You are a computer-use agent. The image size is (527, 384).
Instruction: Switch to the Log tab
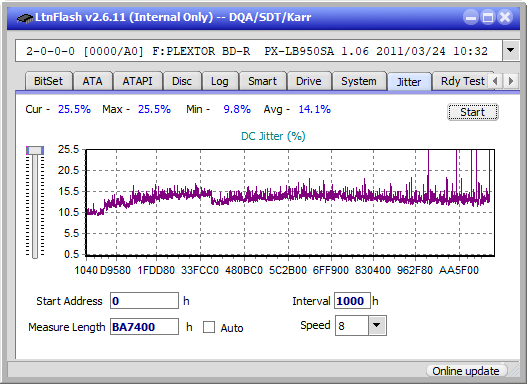(219, 81)
